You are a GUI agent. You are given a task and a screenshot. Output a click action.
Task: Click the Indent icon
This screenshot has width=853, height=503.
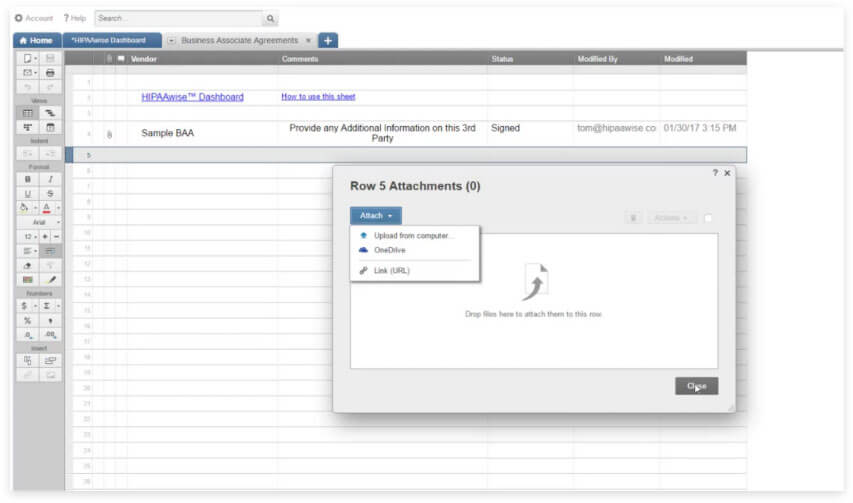tap(50, 154)
